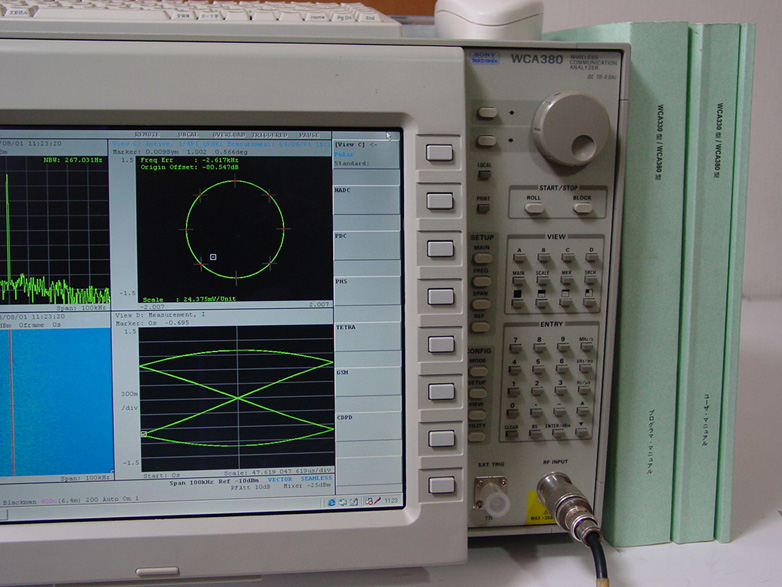
Task: Select view A key
Action: (x=520, y=258)
